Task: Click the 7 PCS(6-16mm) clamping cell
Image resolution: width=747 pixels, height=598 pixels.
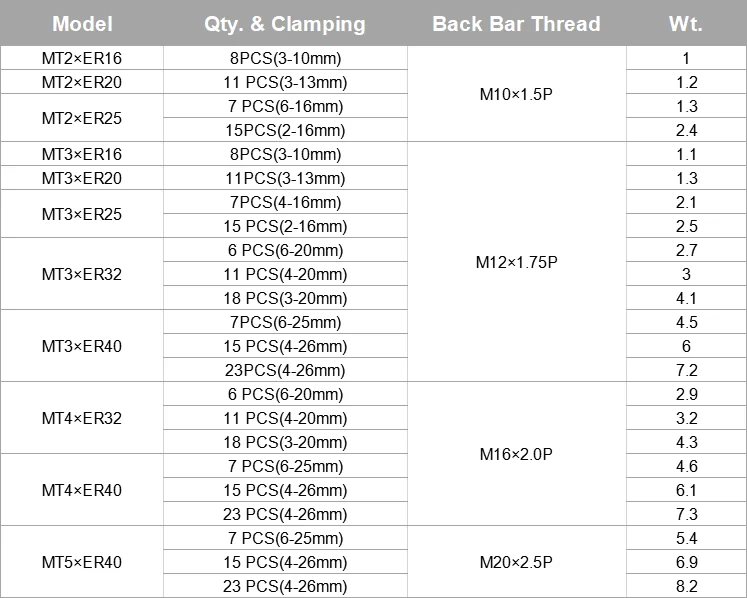Action: [x=285, y=106]
